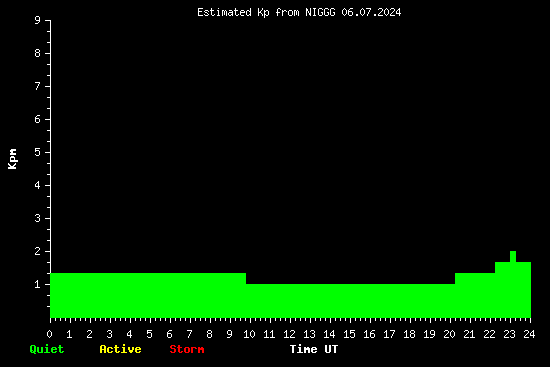Image resolution: width=550 pixels, height=367 pixels.
Task: Click the Kpm vertical axis label
Action: [12, 159]
